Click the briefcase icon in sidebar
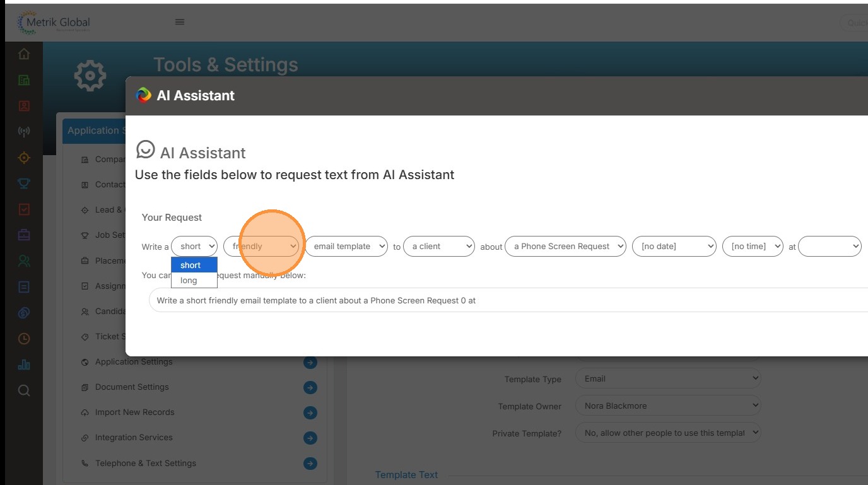The height and width of the screenshot is (485, 868). click(24, 235)
